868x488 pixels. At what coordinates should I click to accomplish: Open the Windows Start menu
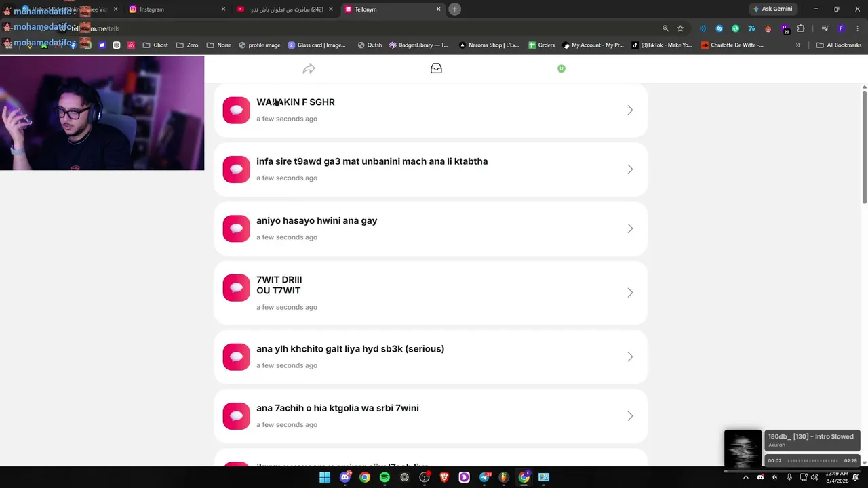pos(325,477)
